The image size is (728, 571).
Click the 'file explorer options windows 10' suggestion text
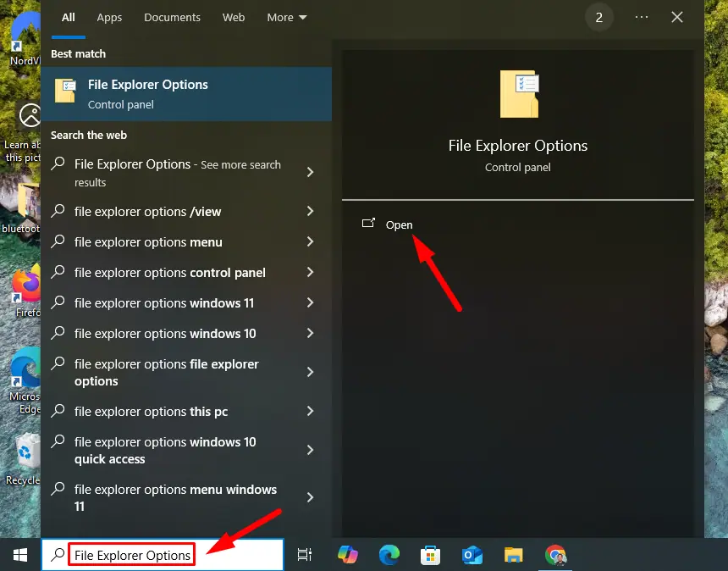(165, 334)
